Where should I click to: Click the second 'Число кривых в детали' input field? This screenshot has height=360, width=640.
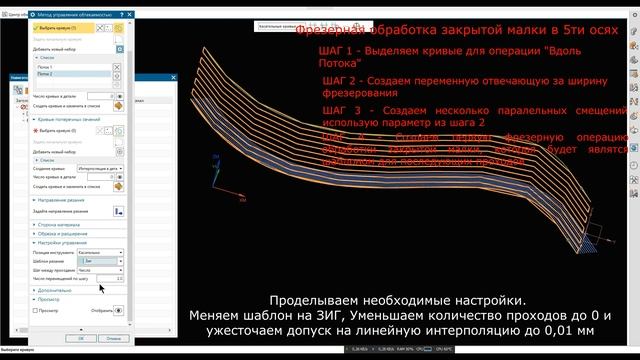tap(101, 177)
